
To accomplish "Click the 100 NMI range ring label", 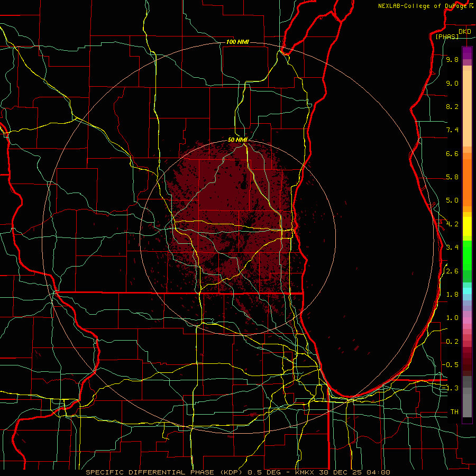I will point(237,42).
